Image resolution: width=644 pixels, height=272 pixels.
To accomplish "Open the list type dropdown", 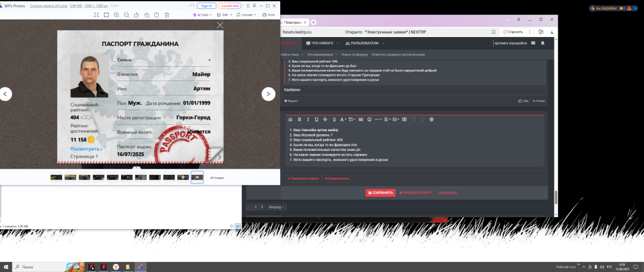I will [395, 119].
